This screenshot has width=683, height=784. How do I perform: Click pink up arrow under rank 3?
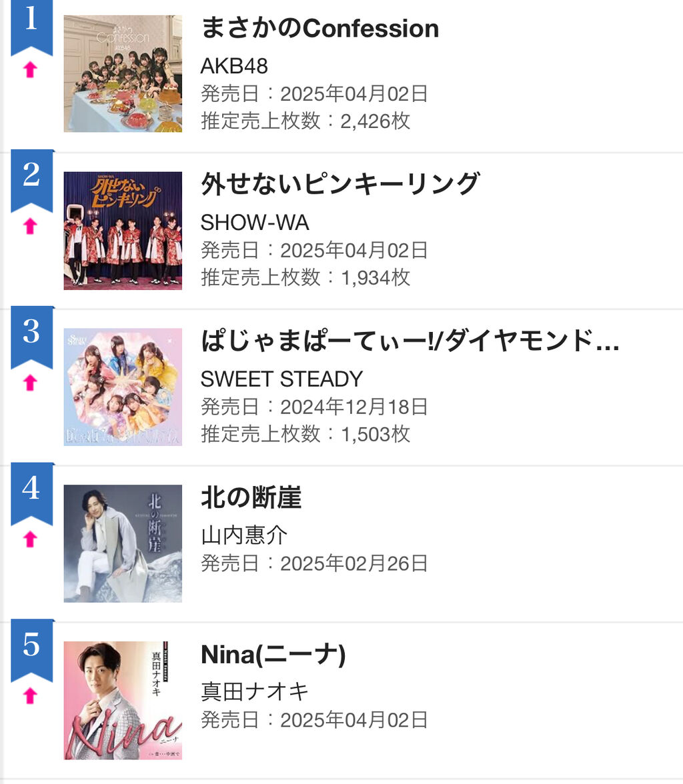(x=31, y=383)
